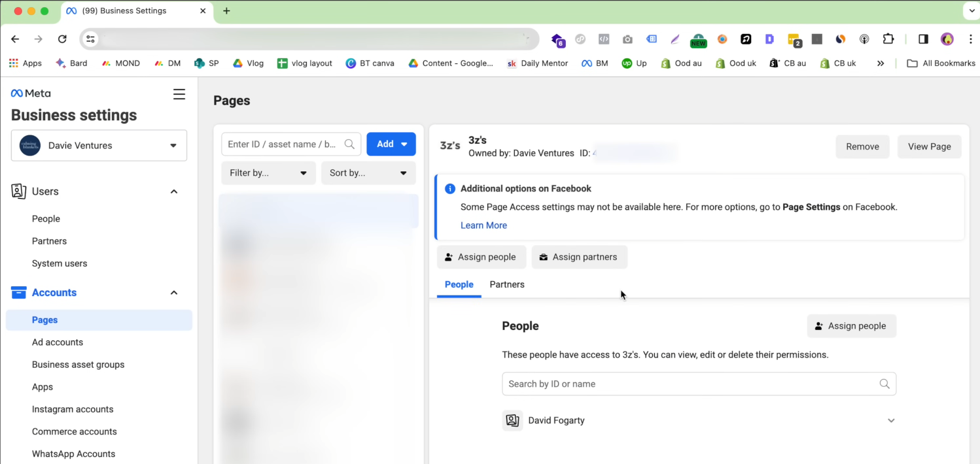This screenshot has width=980, height=464.
Task: Click the search magnifier in asset search box
Action: 349,144
